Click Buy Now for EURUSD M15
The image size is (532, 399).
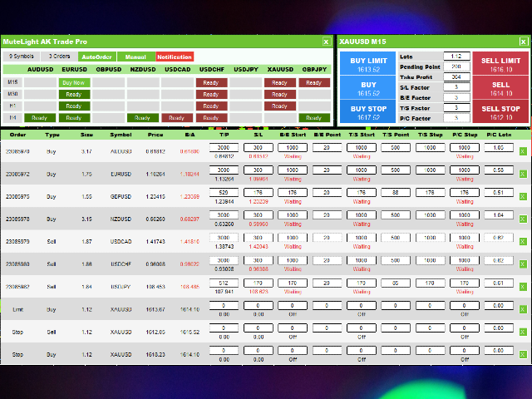coord(74,83)
